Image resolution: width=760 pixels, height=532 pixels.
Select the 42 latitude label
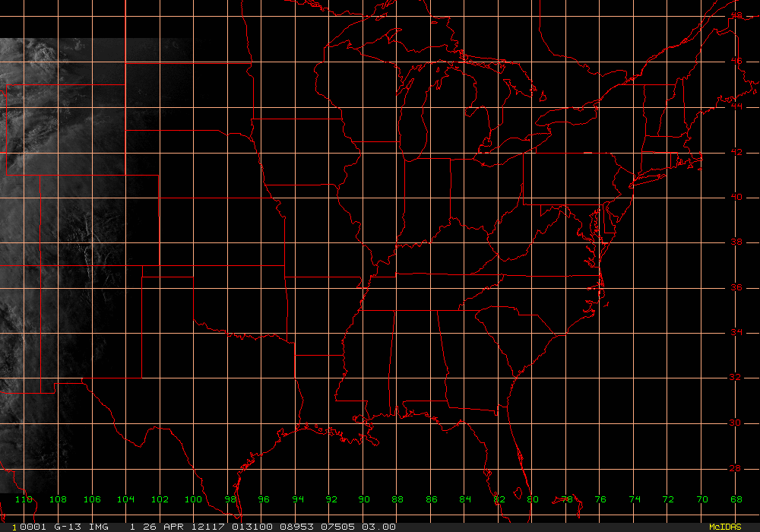pos(736,152)
